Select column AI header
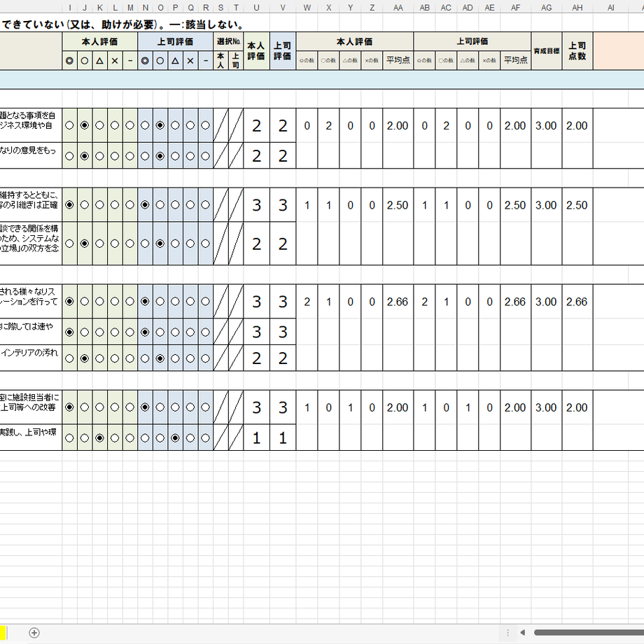The image size is (644, 644). coord(610,8)
